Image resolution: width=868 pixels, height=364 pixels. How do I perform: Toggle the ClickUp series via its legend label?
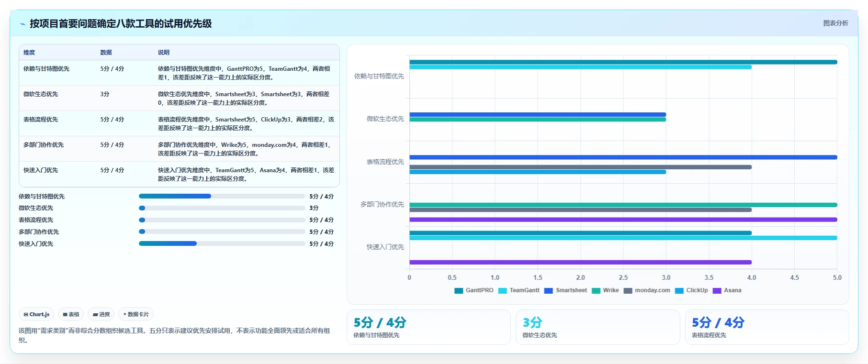697,290
